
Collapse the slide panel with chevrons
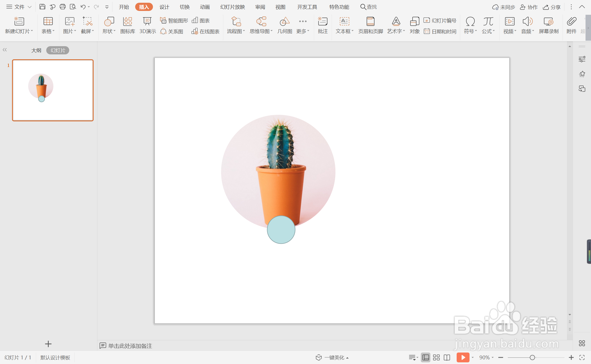click(x=5, y=50)
